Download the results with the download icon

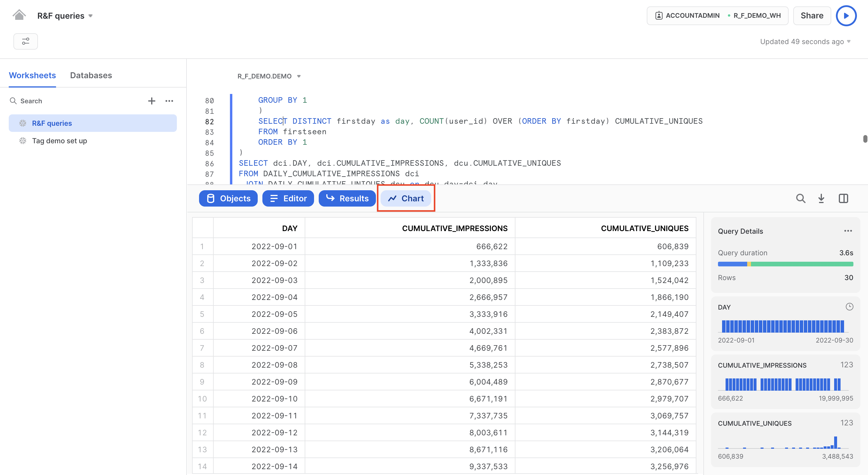(821, 198)
